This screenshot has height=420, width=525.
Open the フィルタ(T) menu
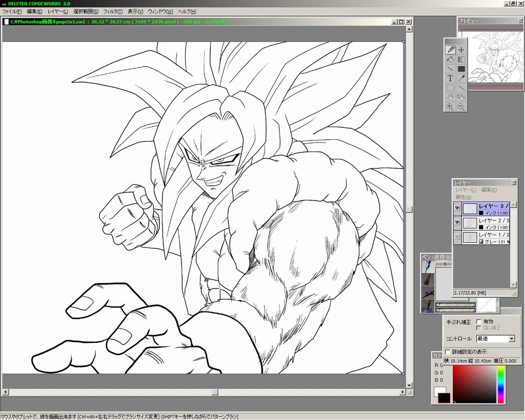[x=113, y=11]
